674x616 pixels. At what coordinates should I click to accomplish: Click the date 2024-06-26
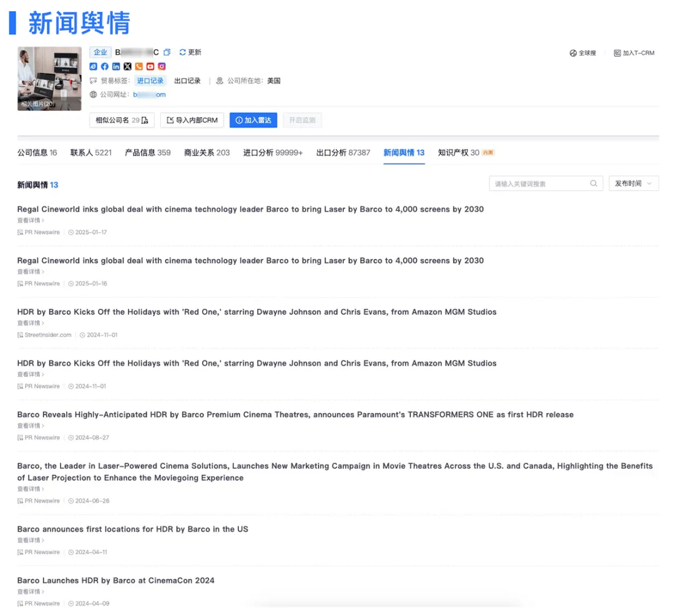tap(92, 501)
